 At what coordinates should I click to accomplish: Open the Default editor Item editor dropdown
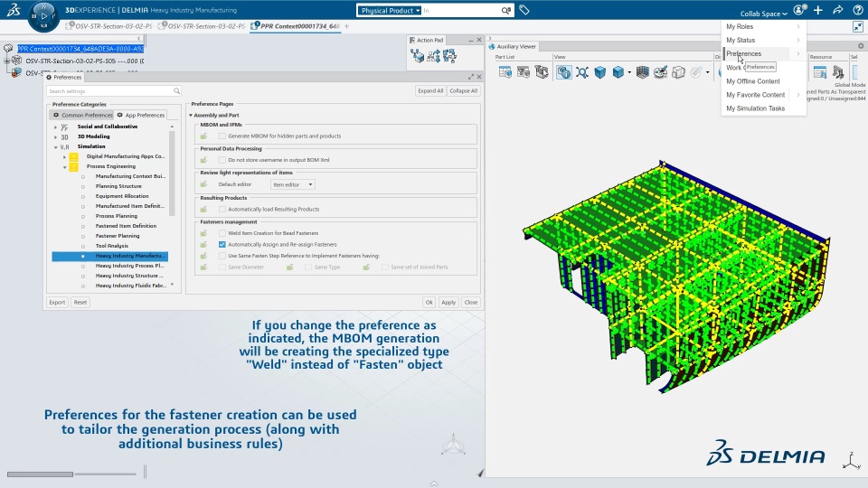click(x=293, y=184)
